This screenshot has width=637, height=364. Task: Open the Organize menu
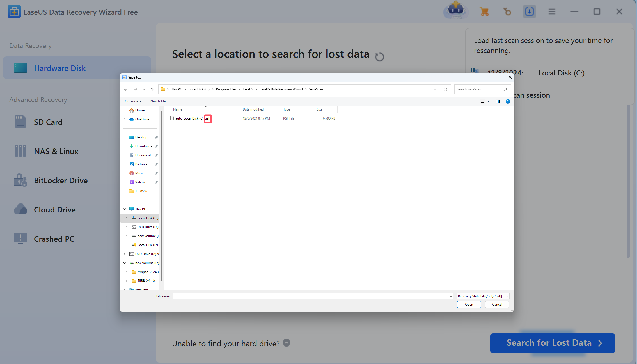click(133, 101)
